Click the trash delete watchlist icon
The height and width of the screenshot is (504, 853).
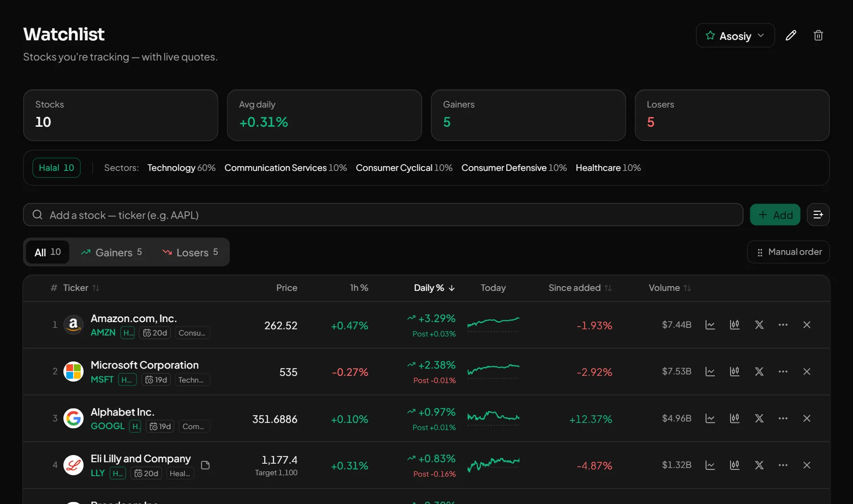tap(818, 36)
